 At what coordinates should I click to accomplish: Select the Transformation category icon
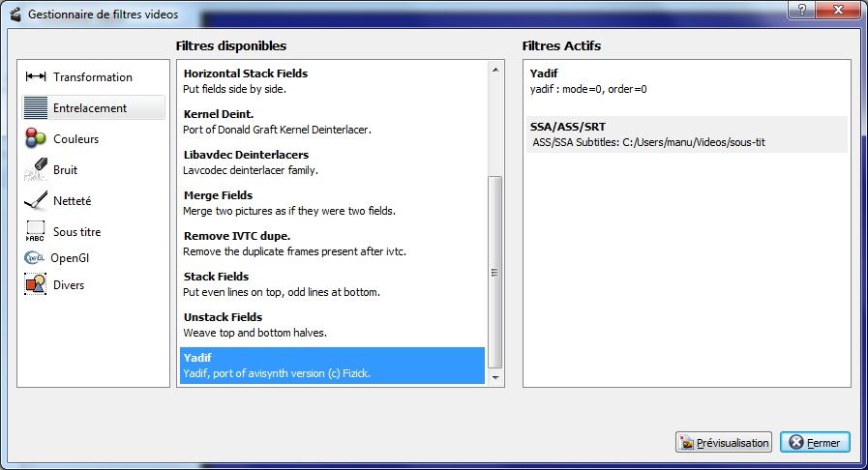tap(36, 77)
